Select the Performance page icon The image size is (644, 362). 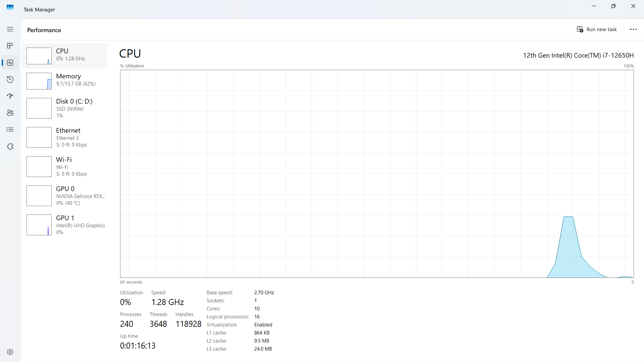(10, 63)
